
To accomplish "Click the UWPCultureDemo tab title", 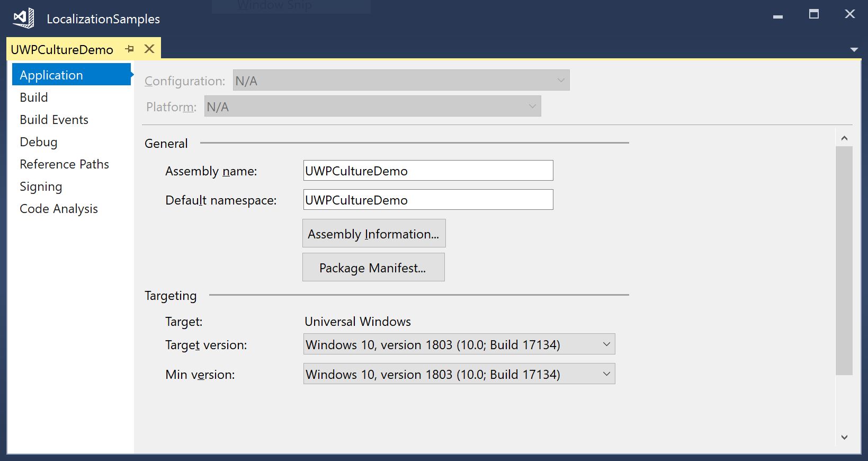I will tap(62, 49).
